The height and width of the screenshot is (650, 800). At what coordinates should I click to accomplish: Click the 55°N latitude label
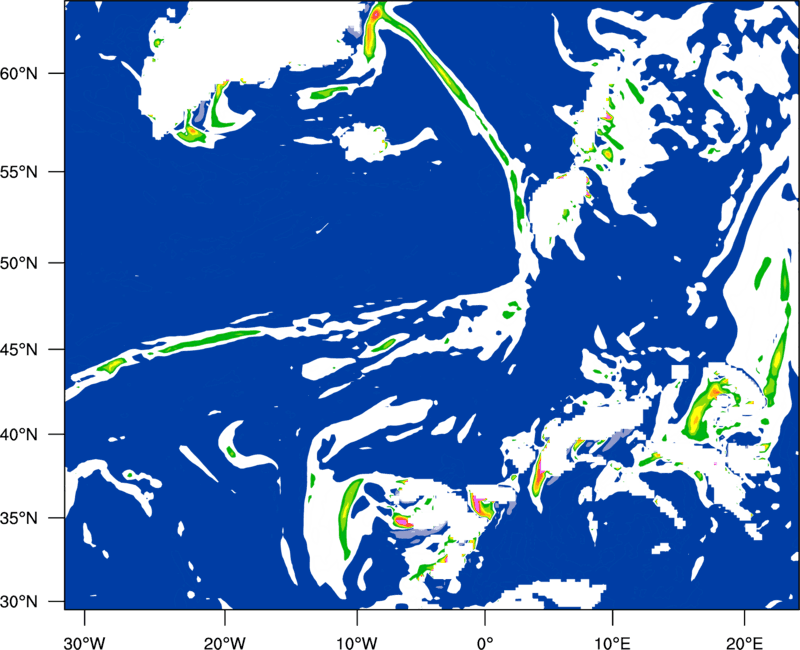19,172
